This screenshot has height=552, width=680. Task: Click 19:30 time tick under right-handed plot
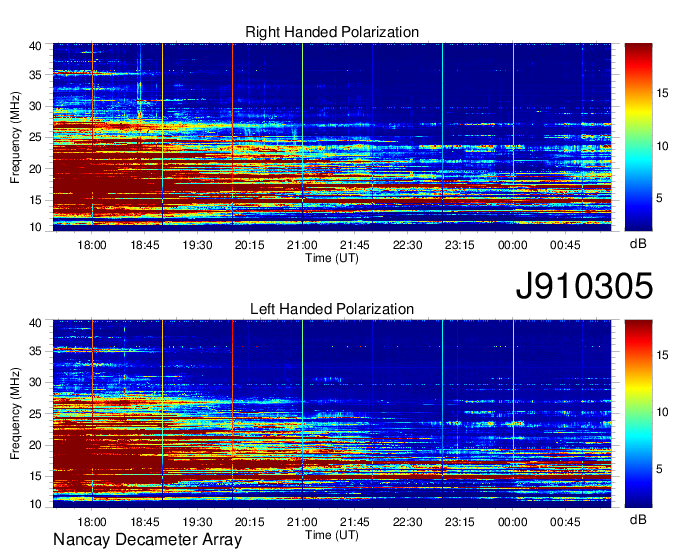tap(197, 245)
